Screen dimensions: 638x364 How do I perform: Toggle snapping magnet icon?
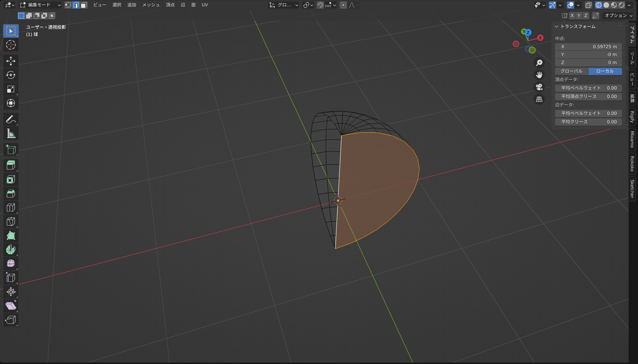[320, 5]
